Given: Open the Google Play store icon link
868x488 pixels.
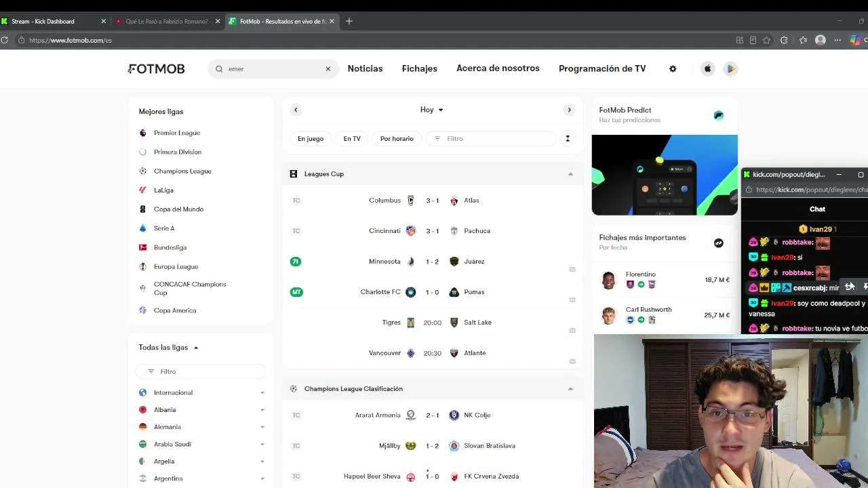Looking at the screenshot, I should pos(730,68).
